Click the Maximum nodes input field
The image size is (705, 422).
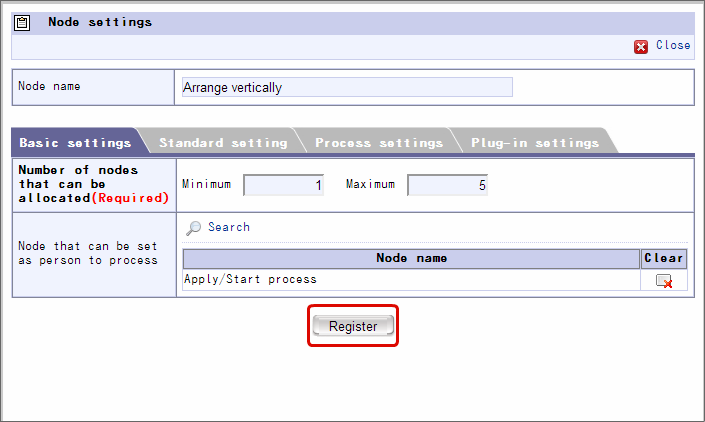pyautogui.click(x=447, y=185)
